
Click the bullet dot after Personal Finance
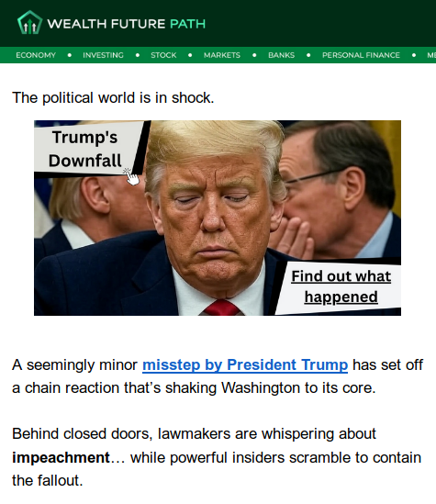(414, 55)
